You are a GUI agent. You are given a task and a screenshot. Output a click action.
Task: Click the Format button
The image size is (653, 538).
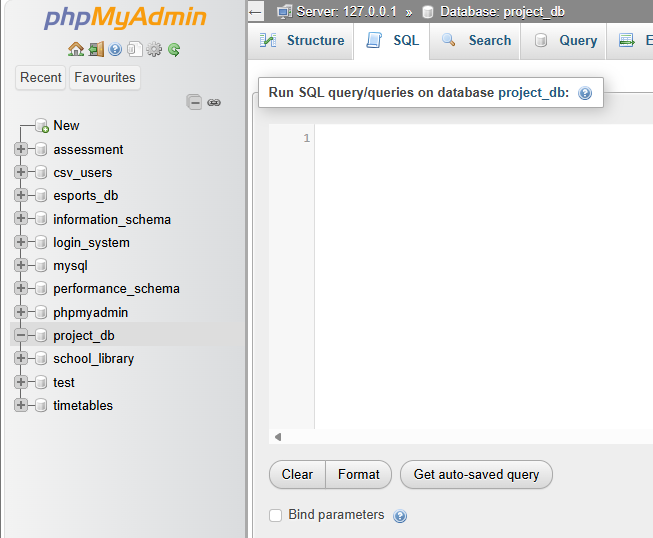coord(359,474)
